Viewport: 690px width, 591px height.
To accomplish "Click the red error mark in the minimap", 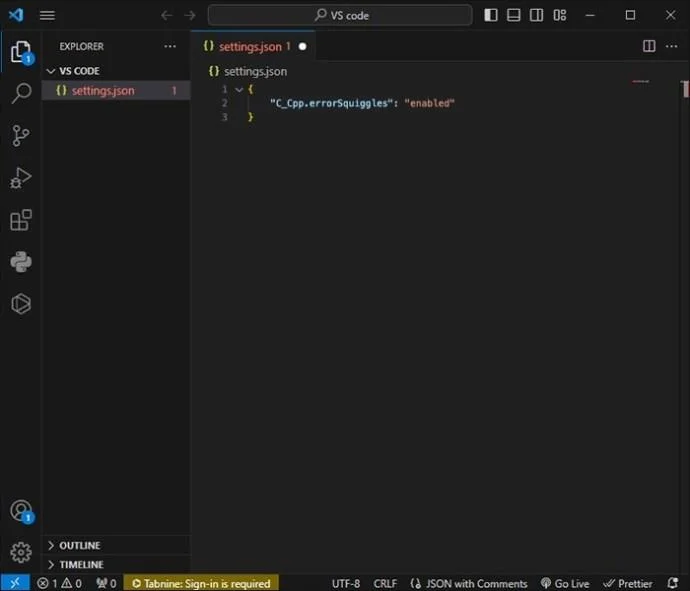I will pos(640,81).
